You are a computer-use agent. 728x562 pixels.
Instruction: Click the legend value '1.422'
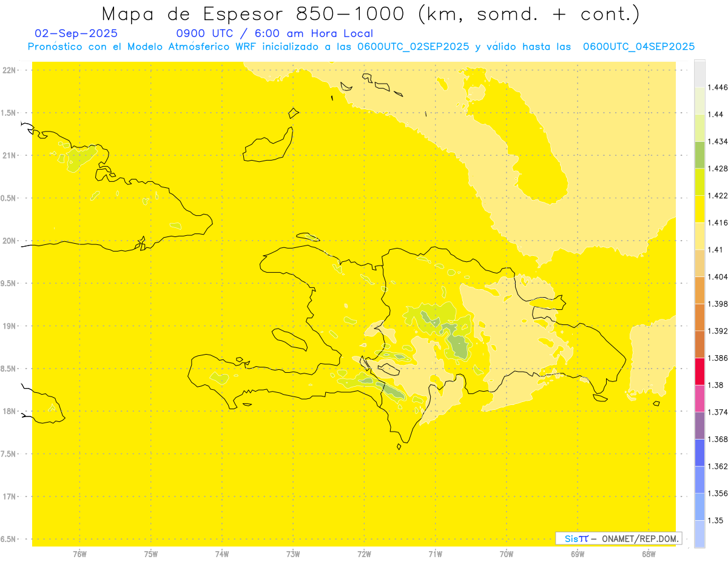(718, 195)
